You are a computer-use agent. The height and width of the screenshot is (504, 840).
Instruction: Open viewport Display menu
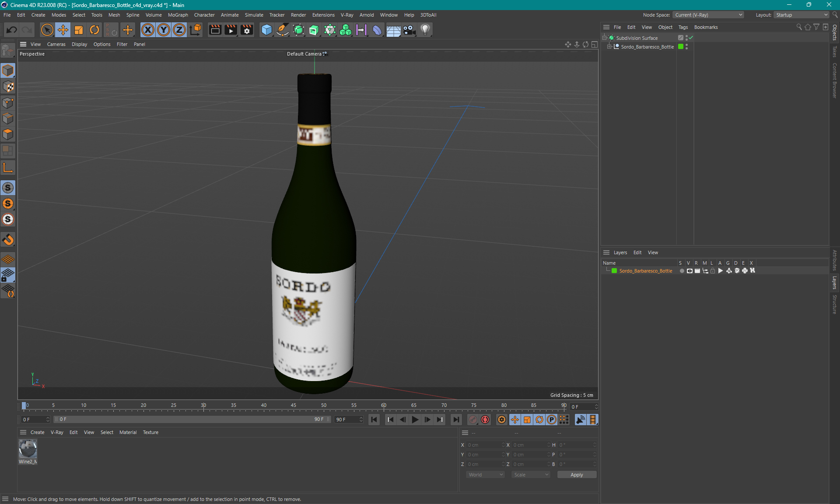[x=79, y=44]
